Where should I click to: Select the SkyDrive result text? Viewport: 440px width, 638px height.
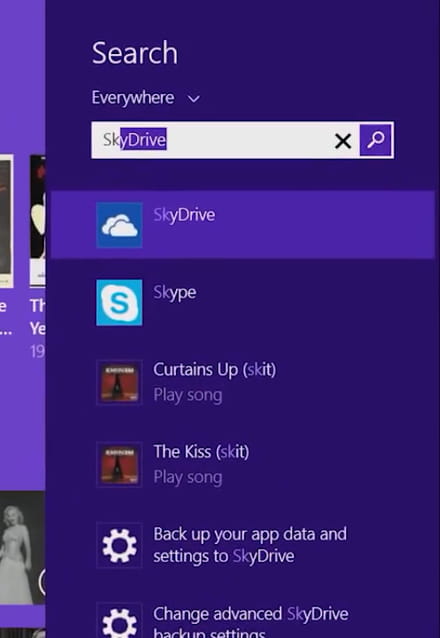click(x=184, y=215)
